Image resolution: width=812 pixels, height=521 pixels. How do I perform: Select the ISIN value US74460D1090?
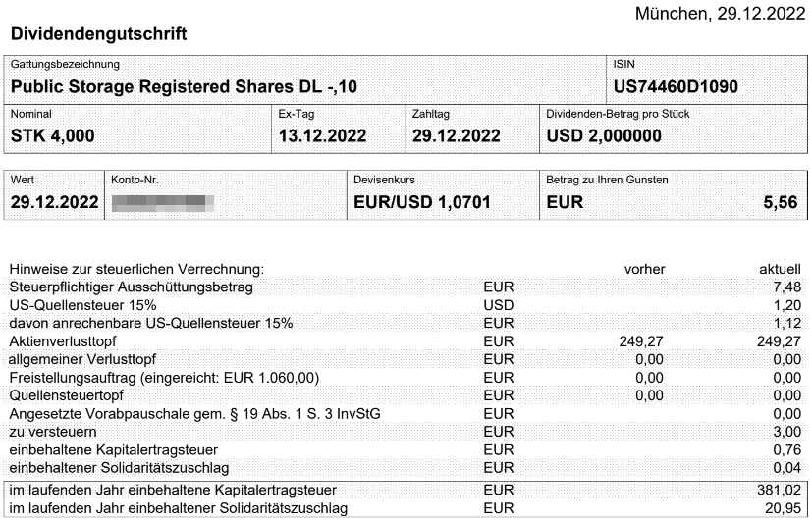[676, 86]
